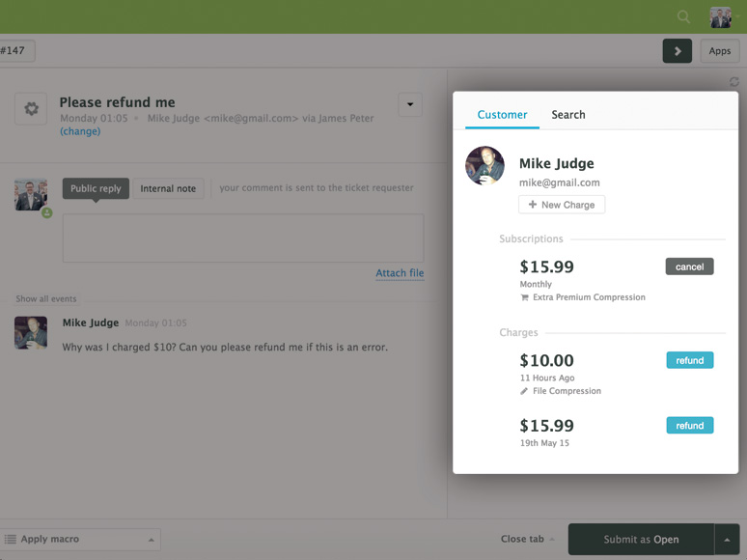The height and width of the screenshot is (560, 747).
Task: Open the Apply macro dropdown
Action: 80,539
